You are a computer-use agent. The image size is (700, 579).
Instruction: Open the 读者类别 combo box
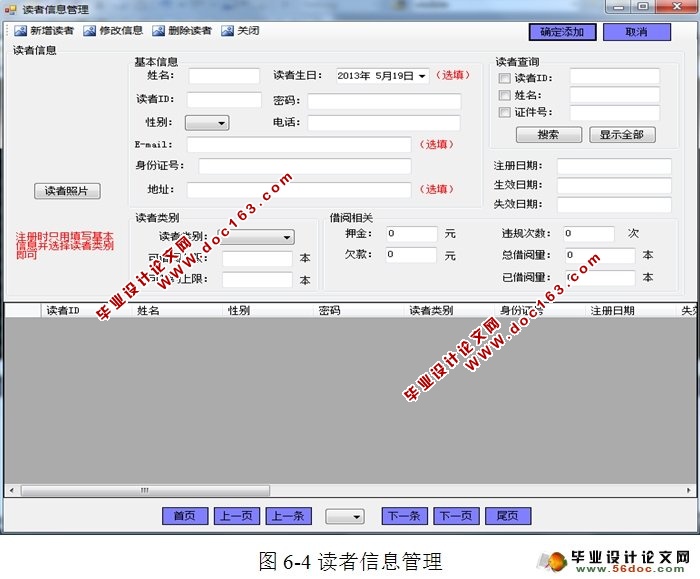tap(258, 237)
